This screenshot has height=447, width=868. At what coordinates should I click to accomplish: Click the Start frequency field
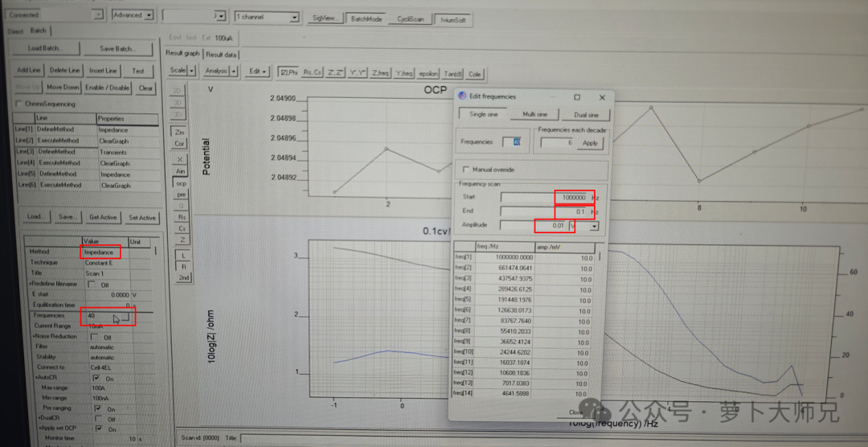point(545,197)
